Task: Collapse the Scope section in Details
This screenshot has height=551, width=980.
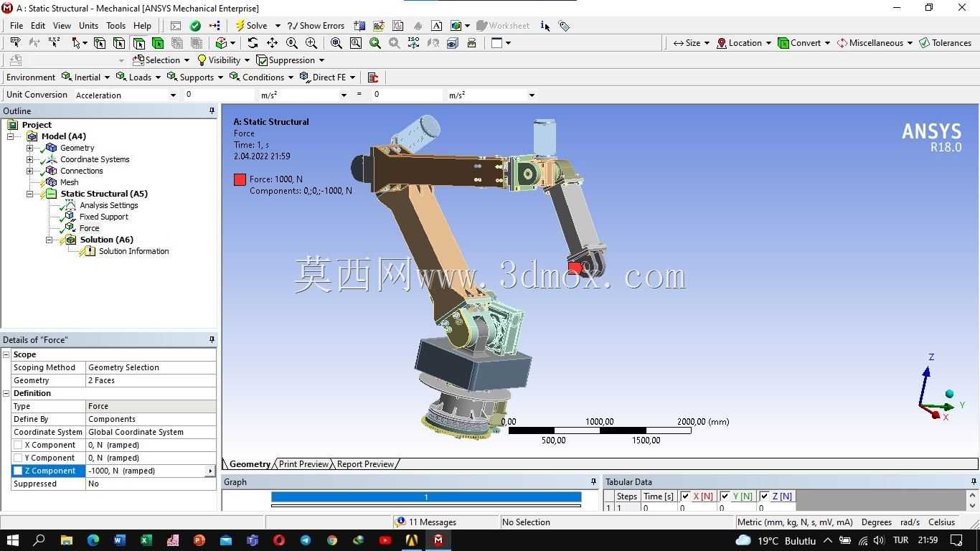Action: coord(6,354)
